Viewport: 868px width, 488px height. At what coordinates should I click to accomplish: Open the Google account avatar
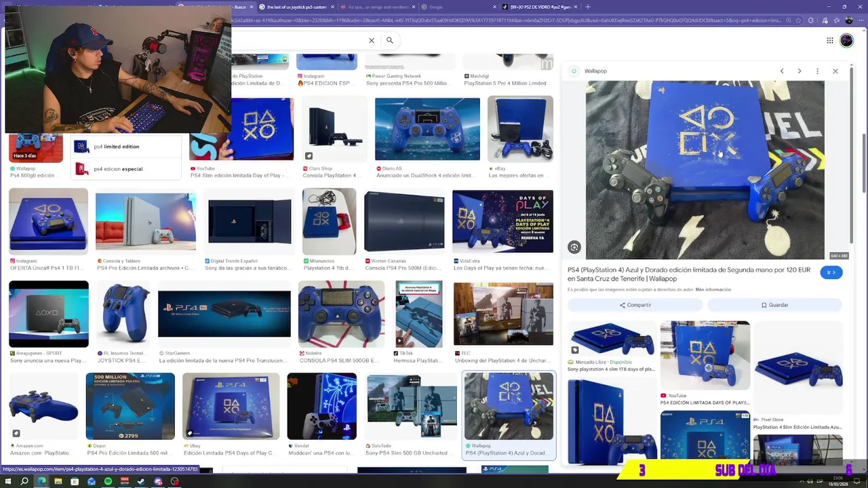[x=847, y=41]
